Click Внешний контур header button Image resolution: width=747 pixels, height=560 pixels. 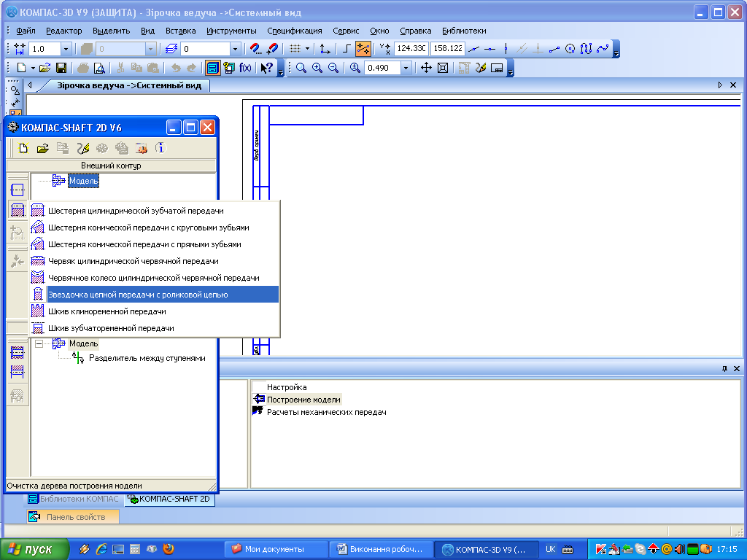tap(111, 166)
